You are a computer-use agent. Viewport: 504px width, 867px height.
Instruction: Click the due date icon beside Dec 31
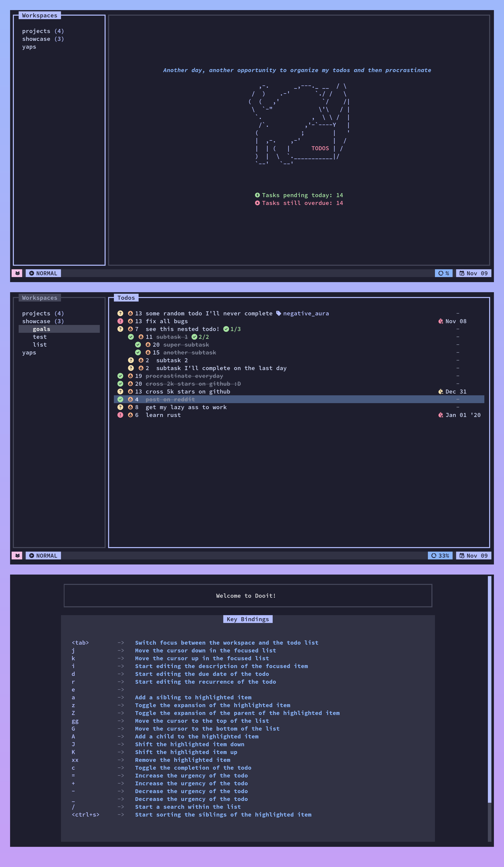click(x=440, y=391)
